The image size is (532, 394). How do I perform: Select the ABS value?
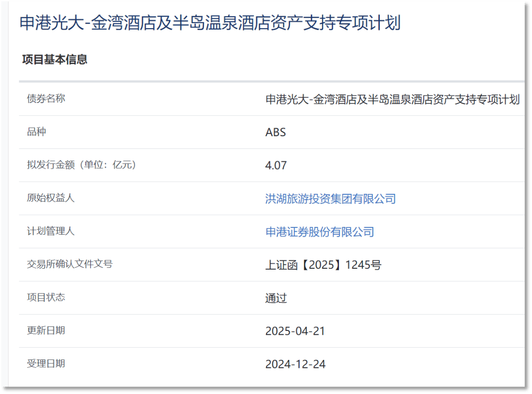point(275,132)
